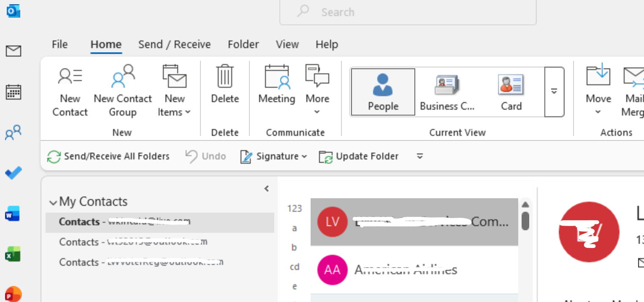Screen dimensions: 644x302
Task: Click Update Folder
Action: (x=358, y=156)
